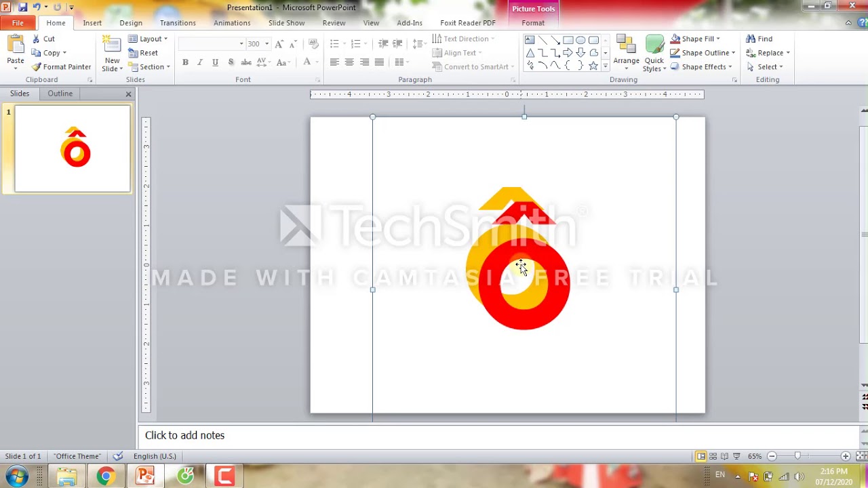This screenshot has height=488, width=868.
Task: Toggle Strikethrough formatting
Action: 246,62
